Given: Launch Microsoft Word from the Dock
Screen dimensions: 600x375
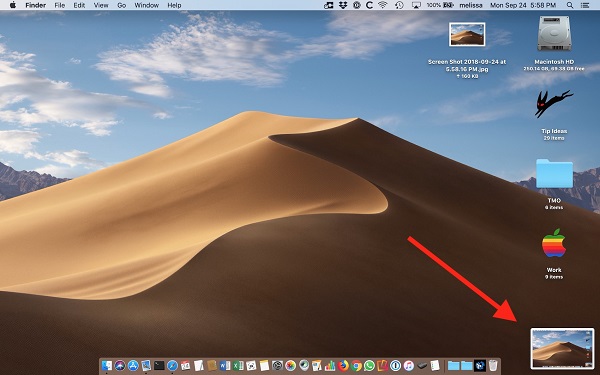Looking at the screenshot, I should (x=225, y=366).
